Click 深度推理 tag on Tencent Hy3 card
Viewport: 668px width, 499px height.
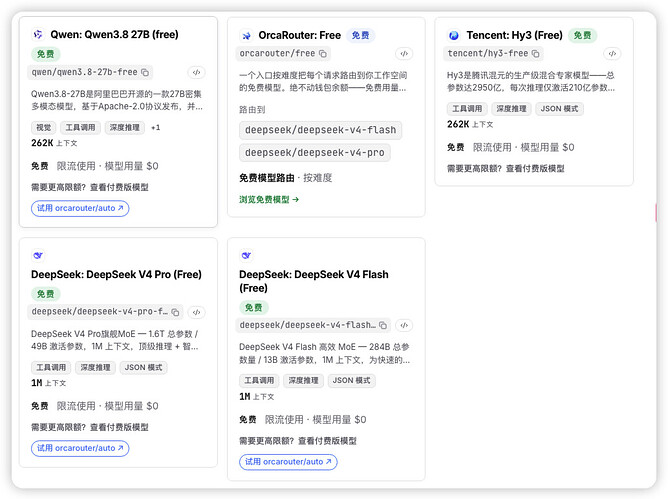pyautogui.click(x=511, y=109)
